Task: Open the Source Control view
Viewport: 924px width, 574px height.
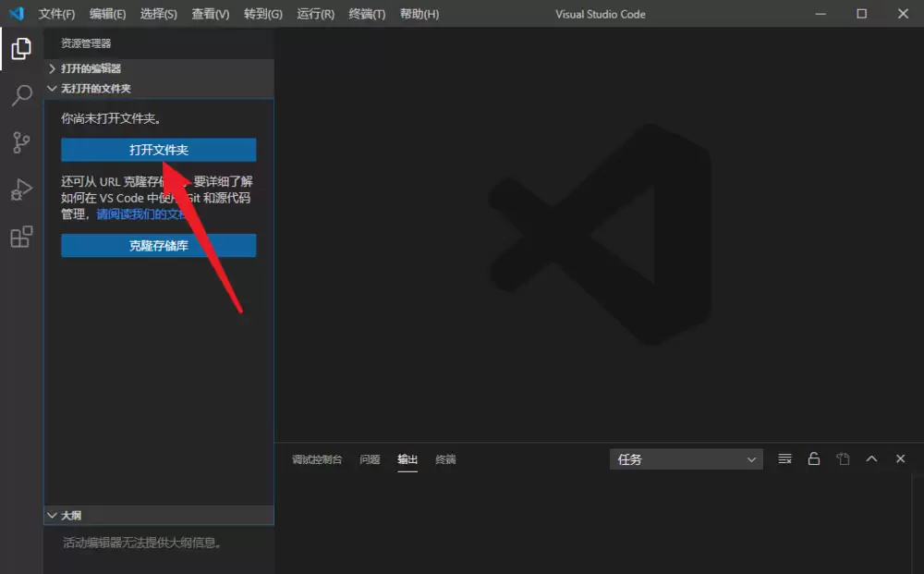Action: coord(21,142)
